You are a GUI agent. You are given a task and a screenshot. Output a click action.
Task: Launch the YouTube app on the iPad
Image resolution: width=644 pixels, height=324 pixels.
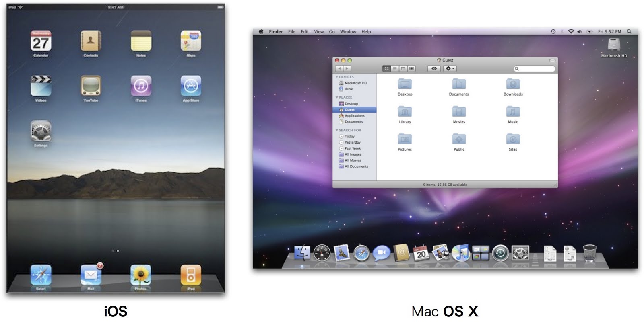click(x=91, y=86)
